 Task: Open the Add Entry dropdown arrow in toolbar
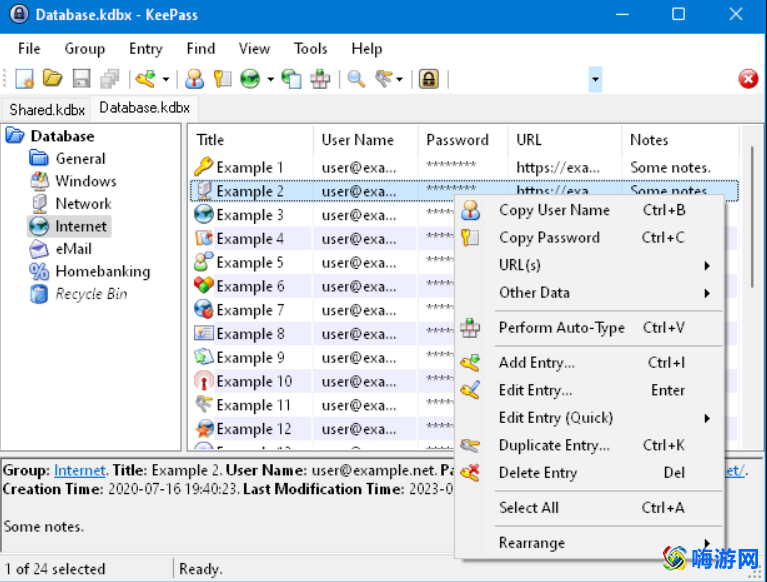point(166,79)
